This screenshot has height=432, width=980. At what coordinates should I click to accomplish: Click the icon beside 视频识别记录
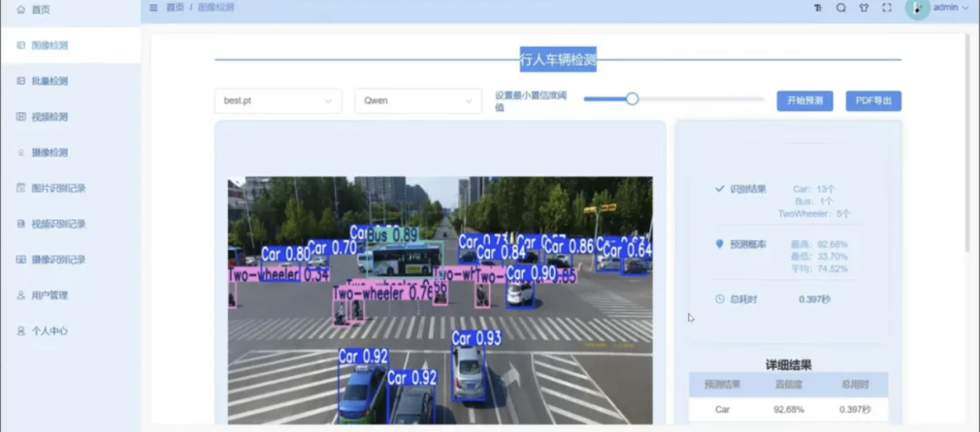click(x=20, y=223)
